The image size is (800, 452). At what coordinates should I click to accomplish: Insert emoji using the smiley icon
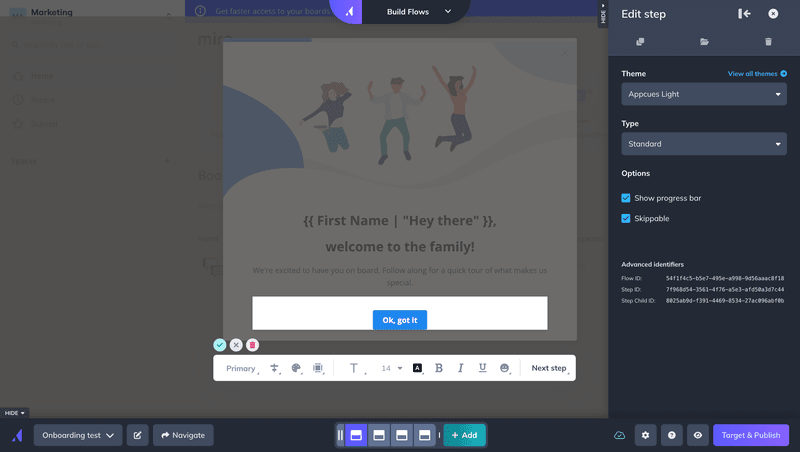click(x=505, y=368)
